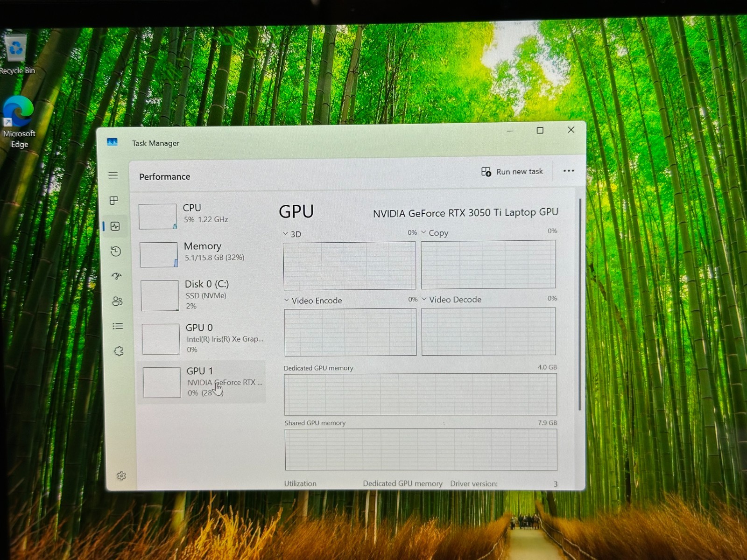Expand the 3D graph engine dropdown
747x560 pixels.
point(286,234)
